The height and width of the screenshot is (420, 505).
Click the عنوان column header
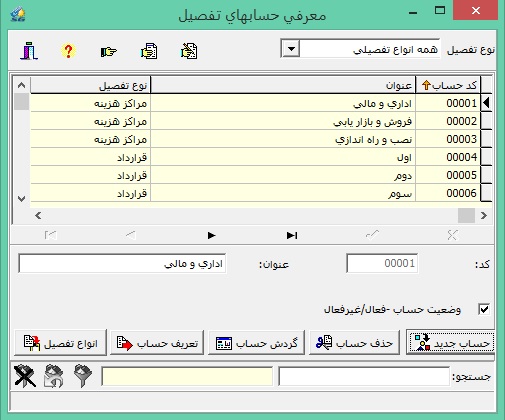[x=283, y=85]
